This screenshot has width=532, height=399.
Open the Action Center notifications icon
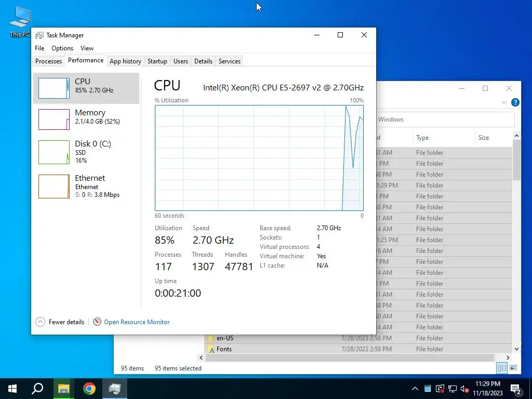516,389
